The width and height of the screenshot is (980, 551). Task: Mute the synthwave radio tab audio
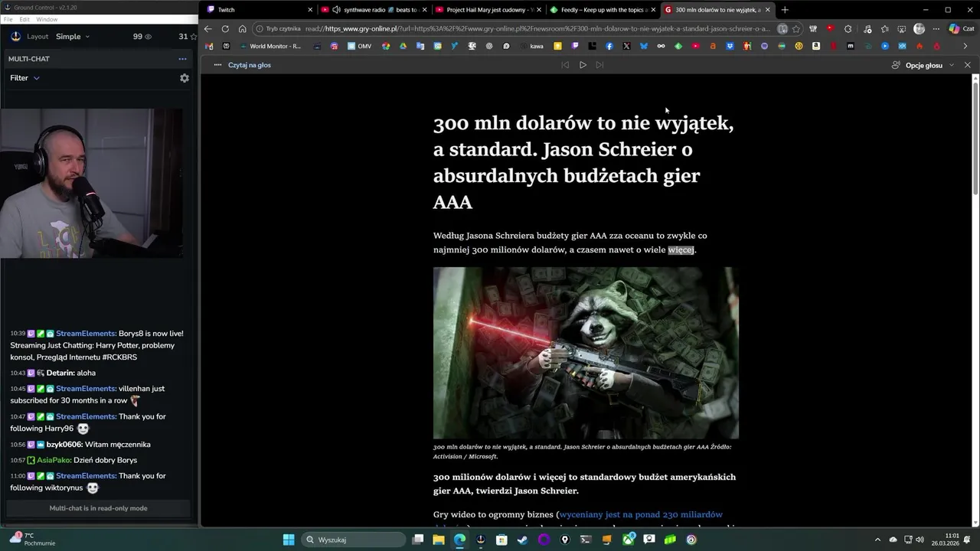tap(336, 10)
